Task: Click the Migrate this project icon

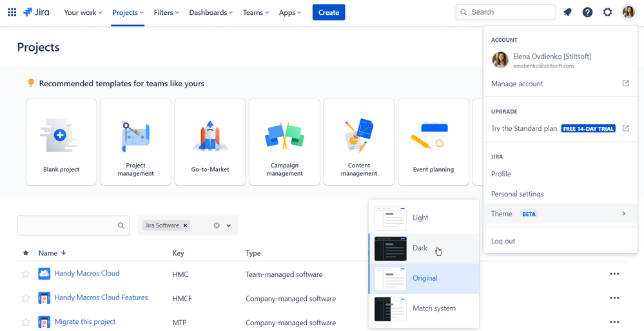Action: [x=44, y=322]
